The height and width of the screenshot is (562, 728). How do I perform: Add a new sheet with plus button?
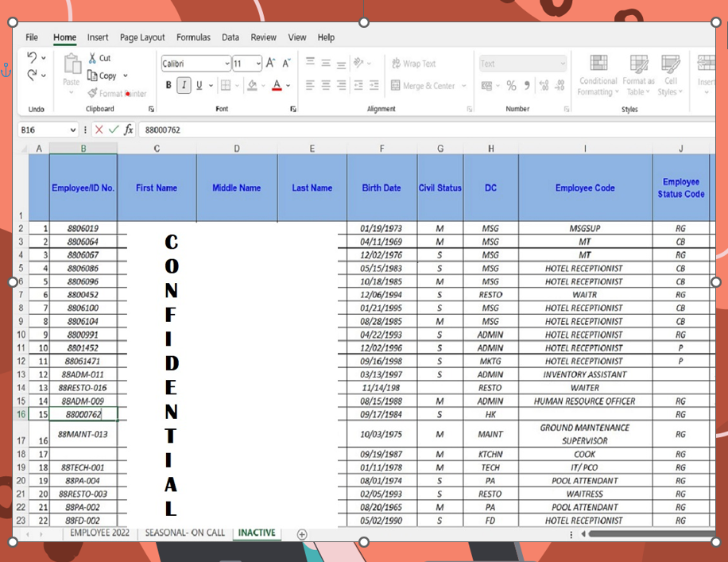pyautogui.click(x=302, y=534)
